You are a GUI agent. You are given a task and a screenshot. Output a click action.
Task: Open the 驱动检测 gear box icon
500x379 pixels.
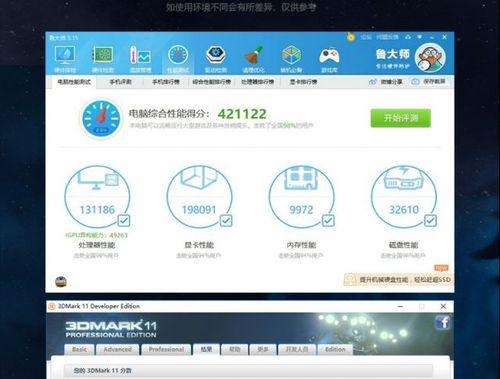point(216,59)
